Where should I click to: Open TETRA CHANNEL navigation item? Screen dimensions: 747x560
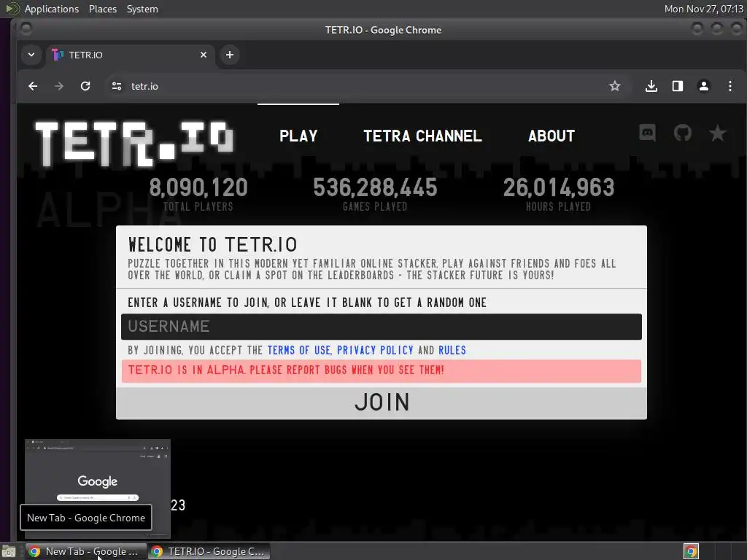(x=422, y=136)
